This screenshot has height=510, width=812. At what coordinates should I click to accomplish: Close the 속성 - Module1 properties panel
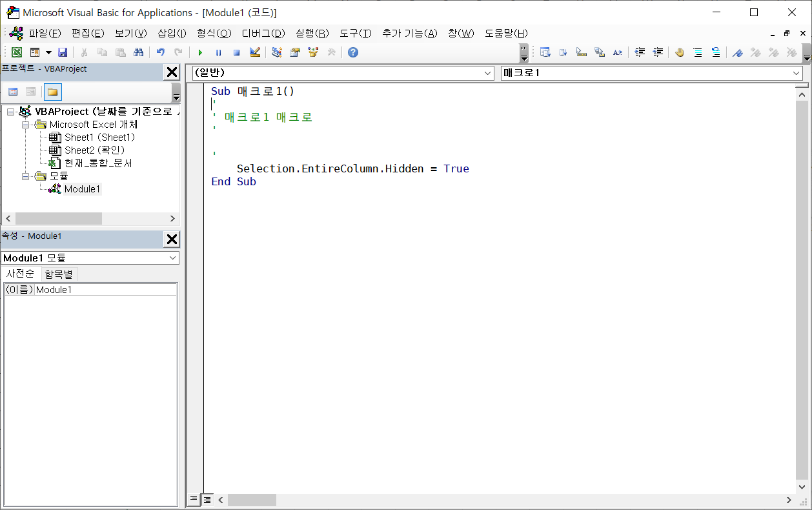(172, 240)
